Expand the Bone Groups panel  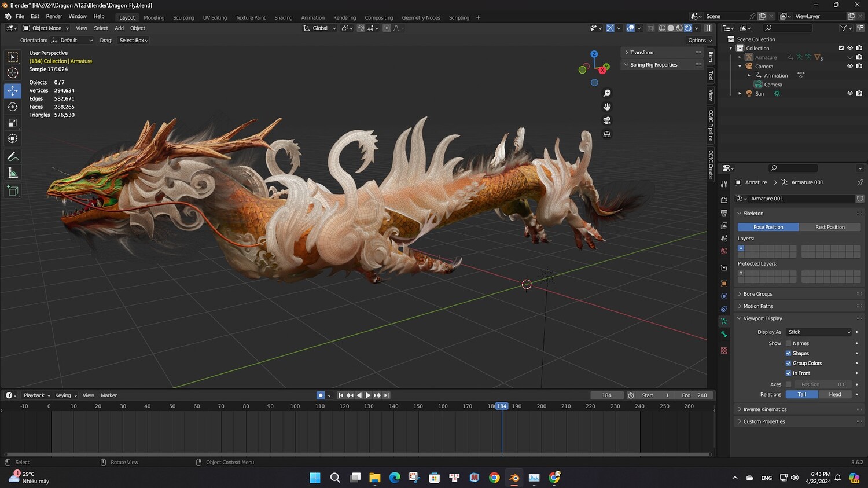757,294
